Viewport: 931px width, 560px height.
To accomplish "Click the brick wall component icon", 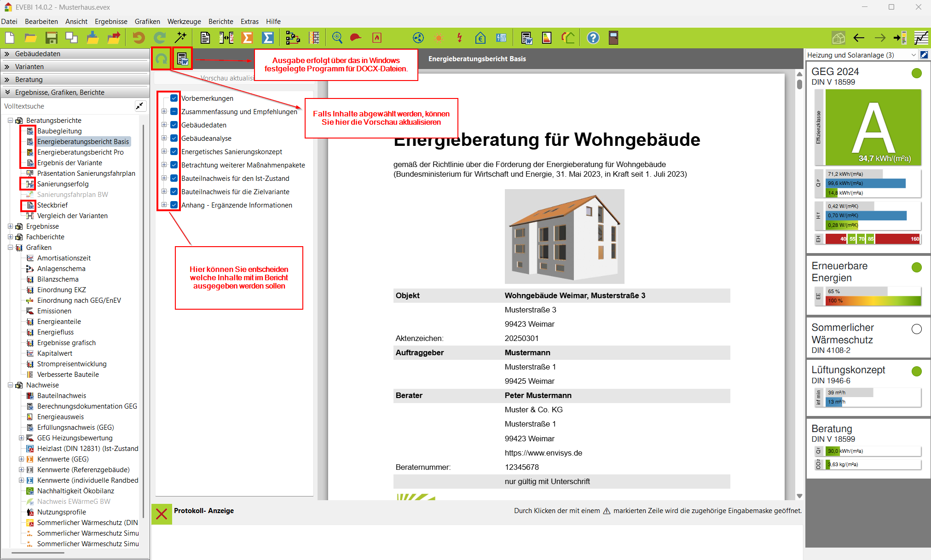I will coord(315,38).
